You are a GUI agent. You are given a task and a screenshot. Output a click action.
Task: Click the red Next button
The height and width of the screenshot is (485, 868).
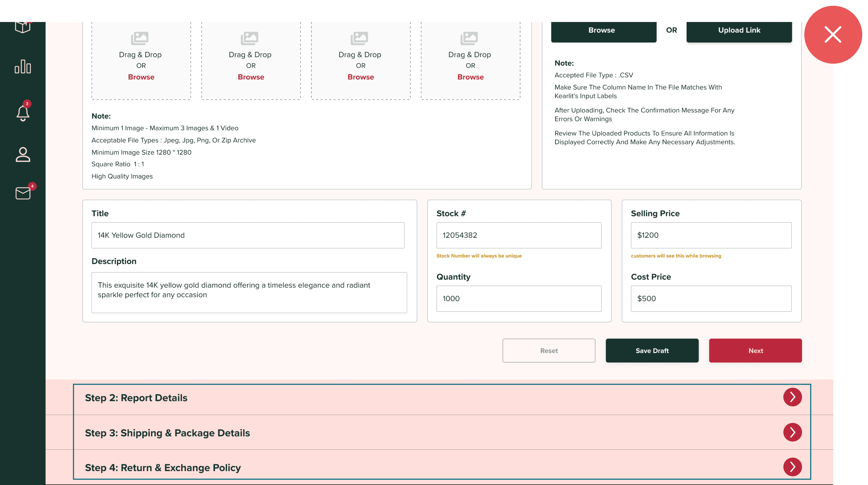755,350
